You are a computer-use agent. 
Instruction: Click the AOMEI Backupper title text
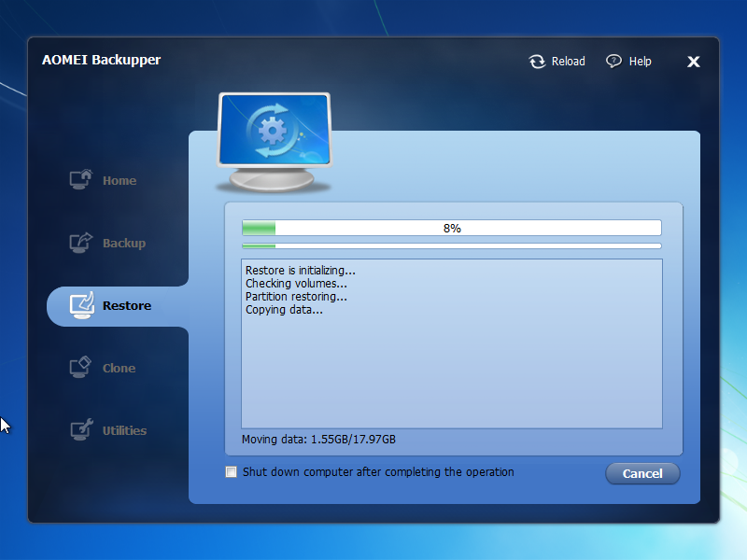pos(102,60)
